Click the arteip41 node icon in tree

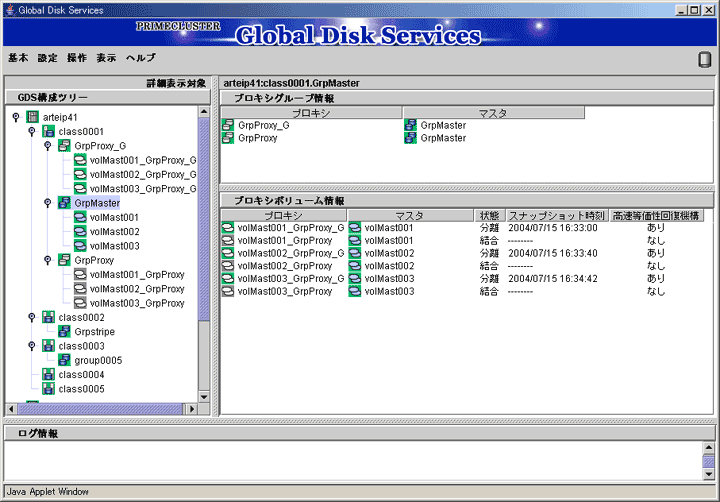pyautogui.click(x=32, y=117)
